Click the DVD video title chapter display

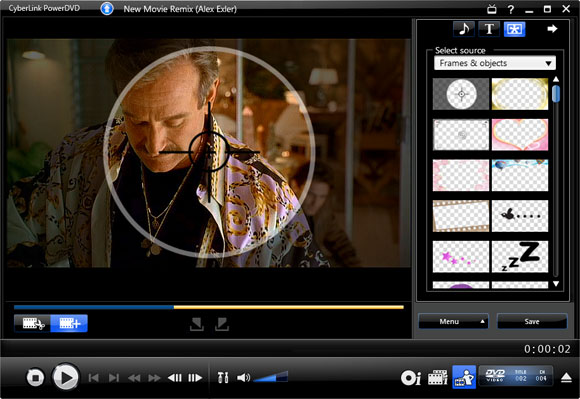[x=516, y=375]
